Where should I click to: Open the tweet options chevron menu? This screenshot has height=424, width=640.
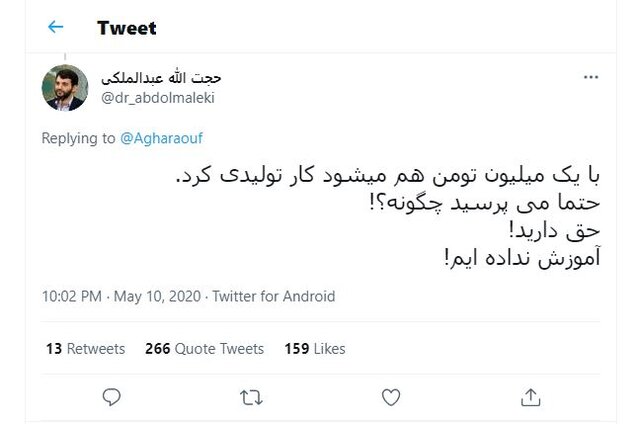pyautogui.click(x=593, y=77)
